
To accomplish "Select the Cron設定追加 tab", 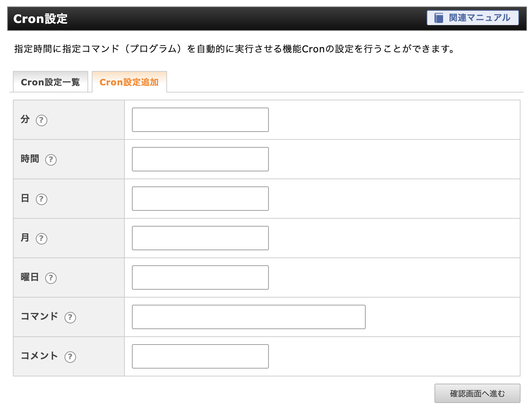I will coord(129,82).
